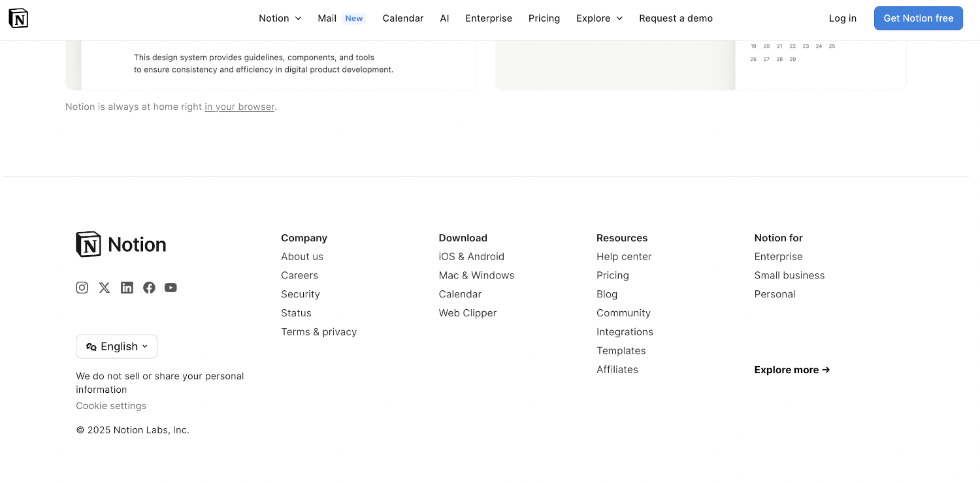This screenshot has width=980, height=483.
Task: Open the Community footer link
Action: (x=623, y=313)
